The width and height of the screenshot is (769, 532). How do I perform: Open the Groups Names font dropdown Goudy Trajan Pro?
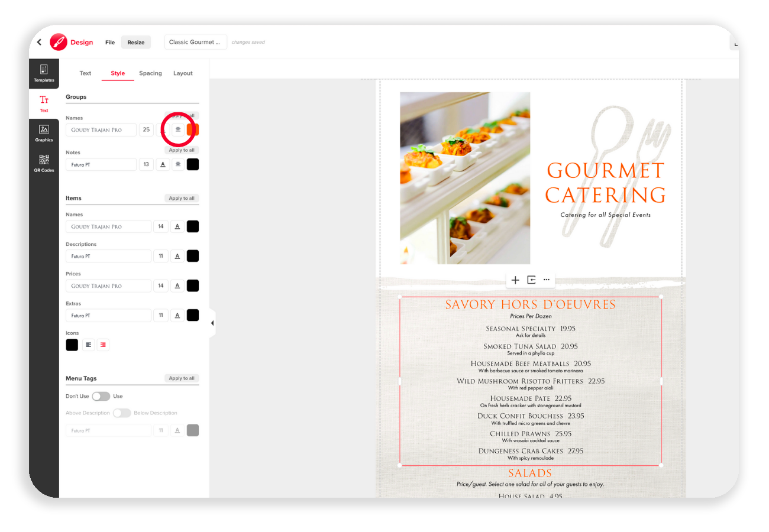click(x=101, y=130)
